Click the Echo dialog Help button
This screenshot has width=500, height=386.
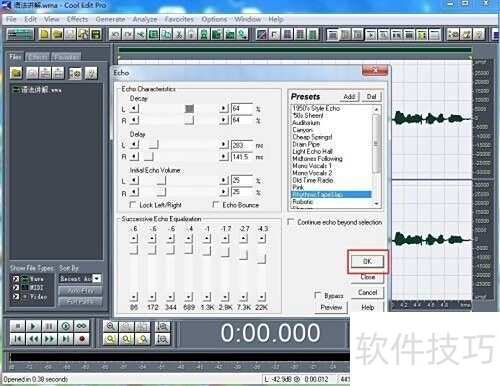[368, 307]
